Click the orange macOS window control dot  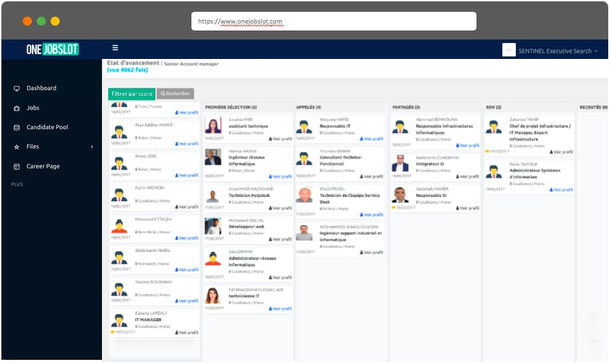click(x=27, y=21)
